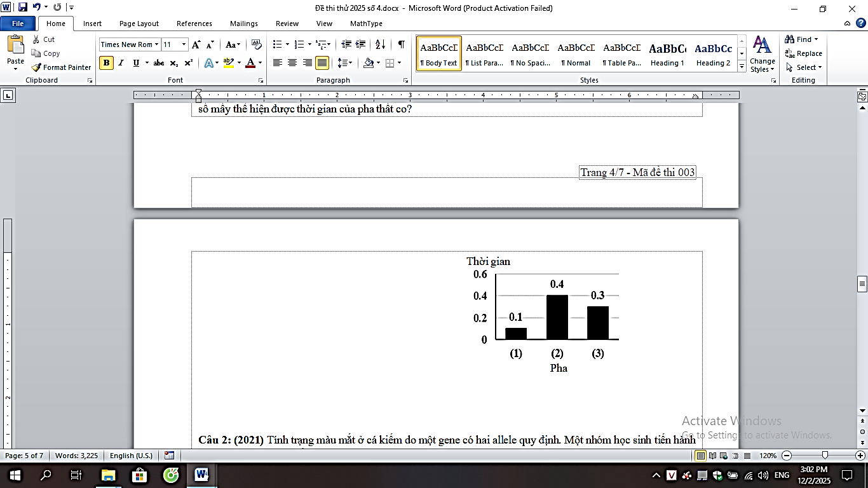Clear formatting with the eraser icon
The height and width of the screenshot is (488, 868).
click(x=257, y=44)
